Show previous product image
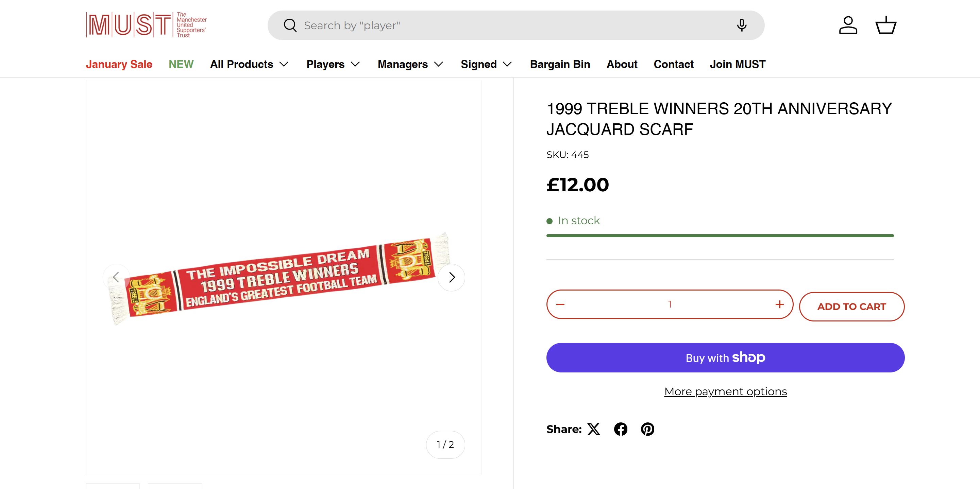The height and width of the screenshot is (489, 980). [116, 278]
